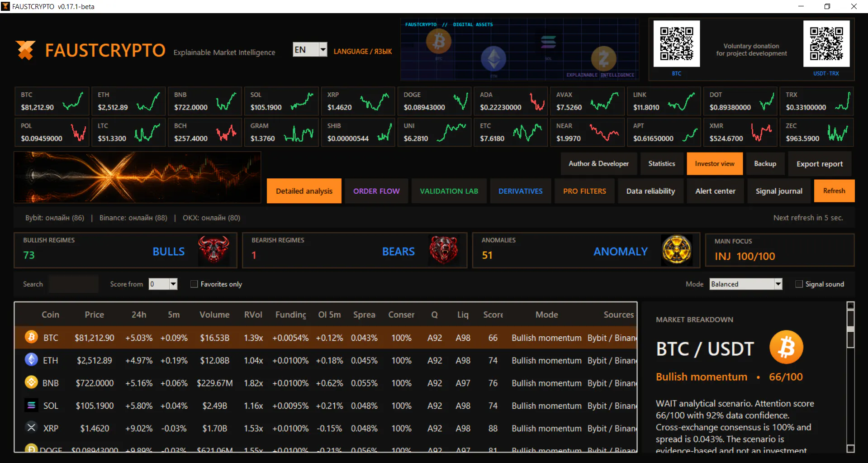Viewport: 868px width, 463px height.
Task: Click the scrollbar down arrow in Market Breakdown
Action: [850, 449]
